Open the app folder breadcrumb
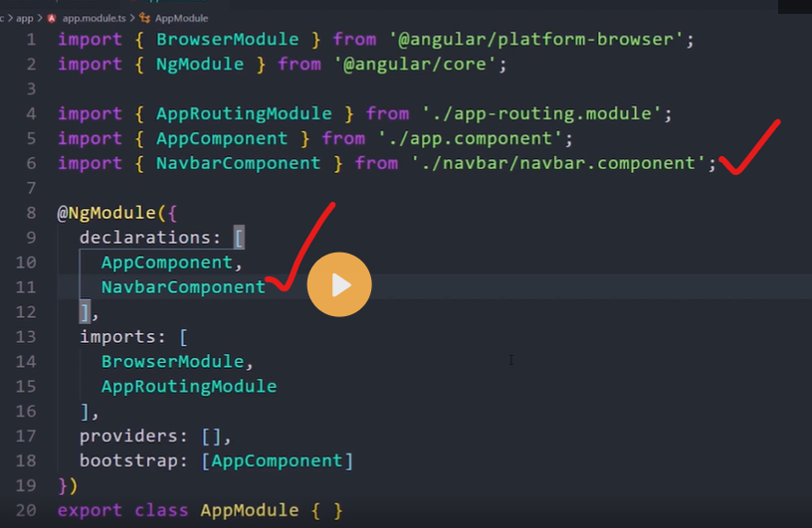 coord(25,18)
